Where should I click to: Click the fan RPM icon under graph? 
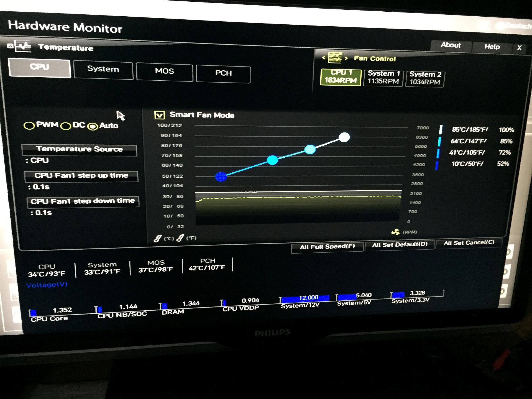coord(395,232)
